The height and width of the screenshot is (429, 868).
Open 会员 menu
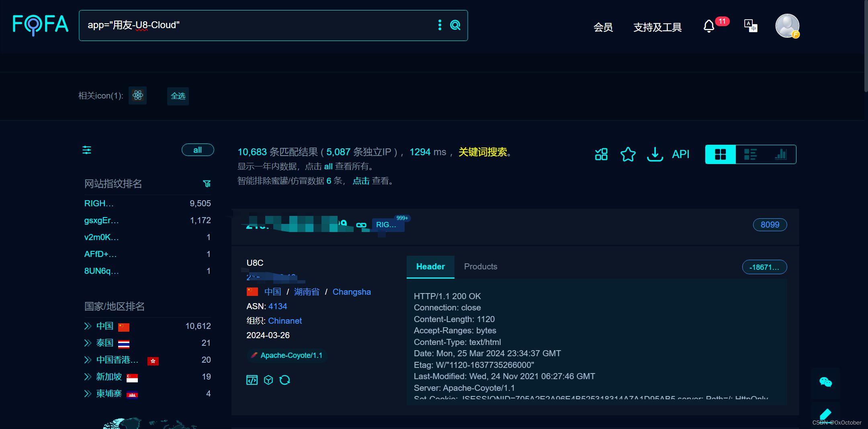603,27
